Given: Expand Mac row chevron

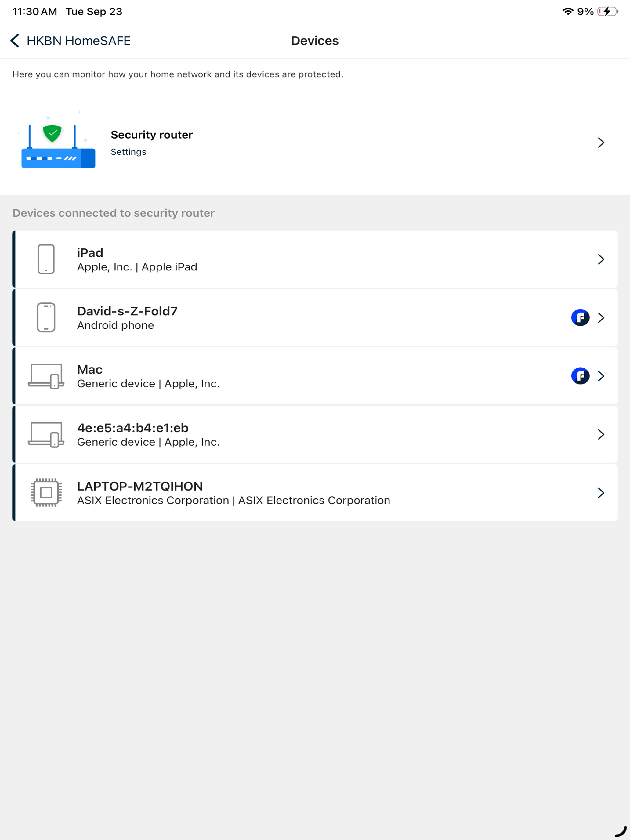Looking at the screenshot, I should 600,376.
